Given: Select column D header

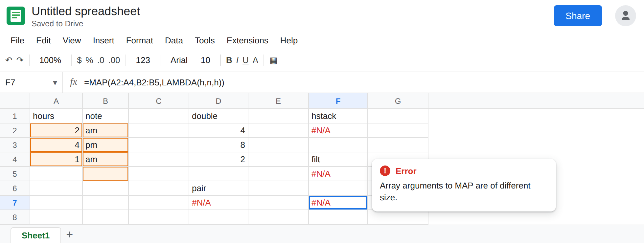Looking at the screenshot, I should pos(218,101).
